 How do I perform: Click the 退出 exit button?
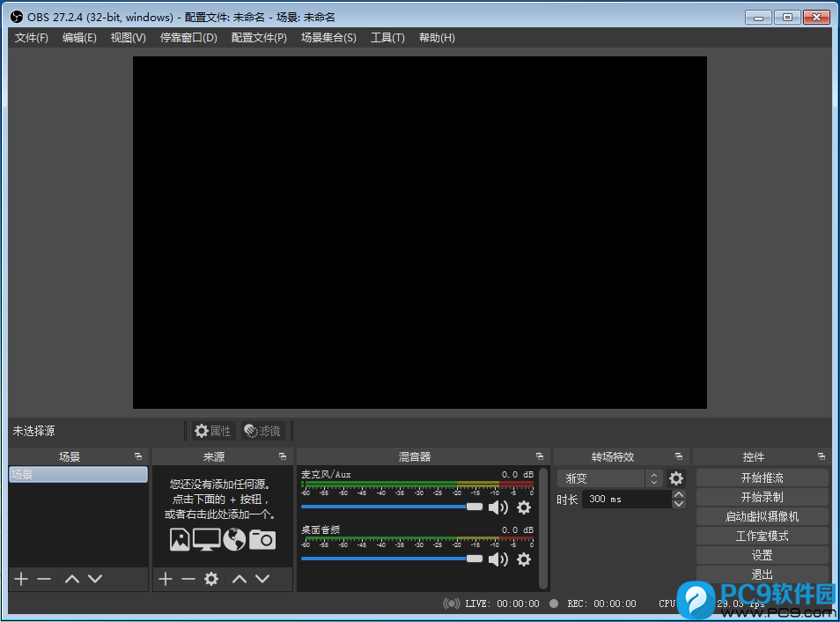[762, 574]
